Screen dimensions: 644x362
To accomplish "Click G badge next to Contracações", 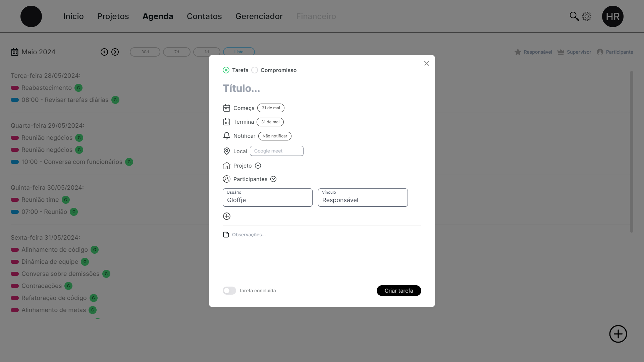I will (68, 286).
